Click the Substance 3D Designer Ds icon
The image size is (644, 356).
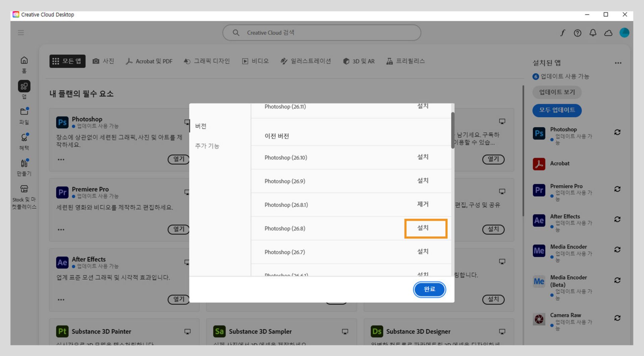377,332
